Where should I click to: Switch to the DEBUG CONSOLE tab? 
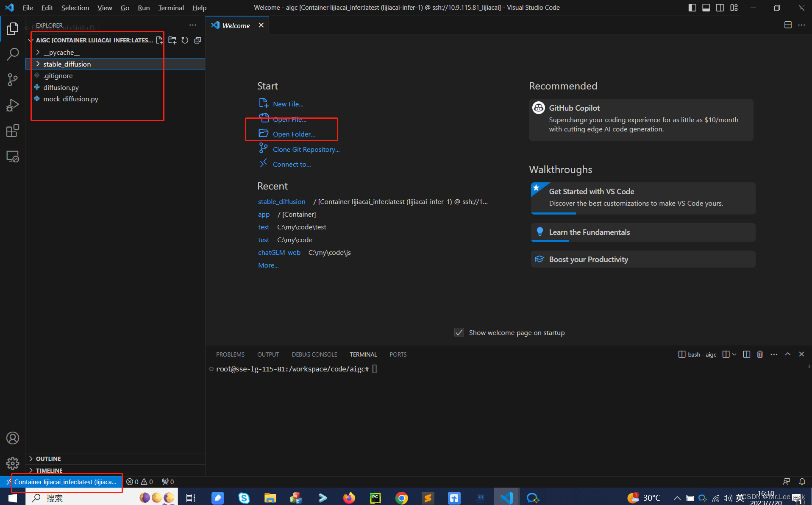point(314,354)
